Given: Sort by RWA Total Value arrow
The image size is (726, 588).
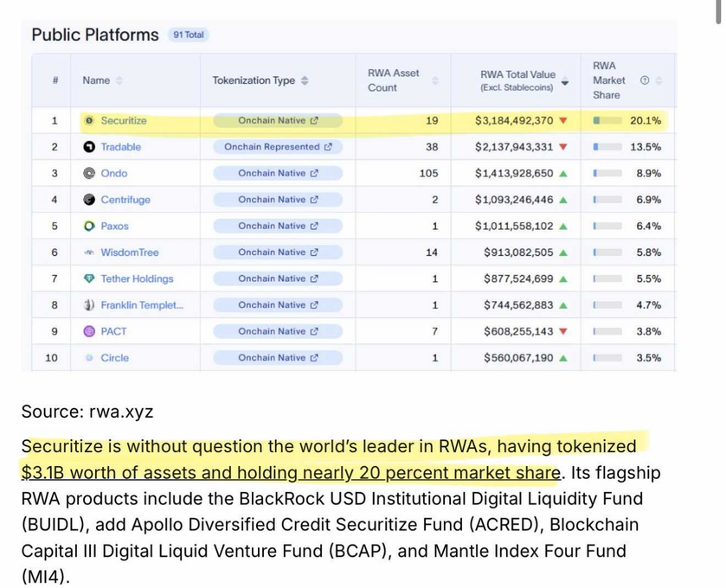Looking at the screenshot, I should (x=565, y=81).
